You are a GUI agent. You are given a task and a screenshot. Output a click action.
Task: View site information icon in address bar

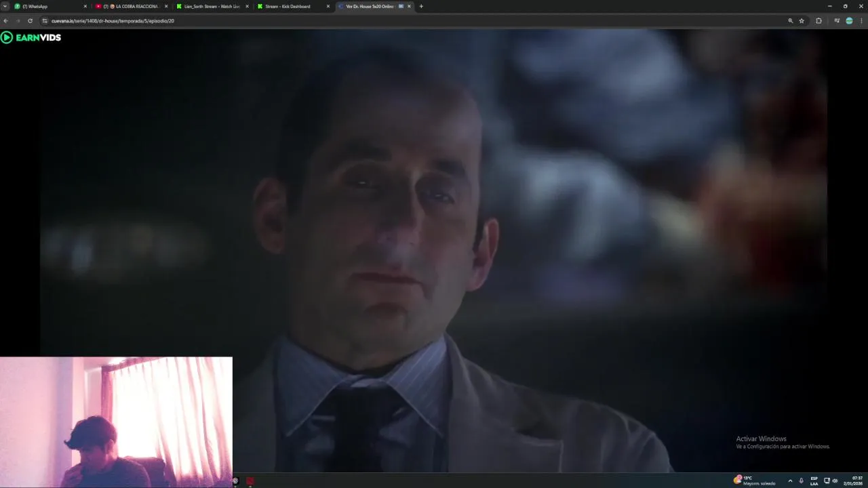pyautogui.click(x=45, y=21)
